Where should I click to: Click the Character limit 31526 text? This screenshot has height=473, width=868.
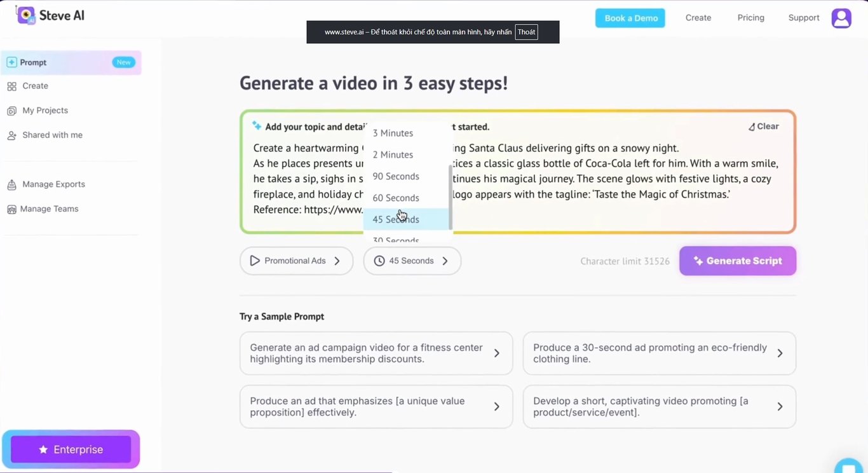(625, 261)
